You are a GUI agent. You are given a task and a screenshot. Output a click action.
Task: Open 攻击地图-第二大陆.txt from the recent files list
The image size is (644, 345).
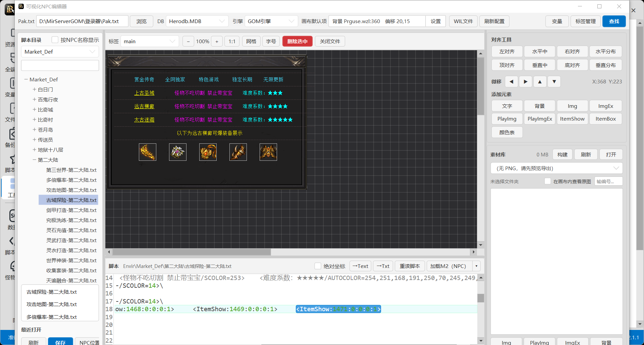click(x=52, y=304)
